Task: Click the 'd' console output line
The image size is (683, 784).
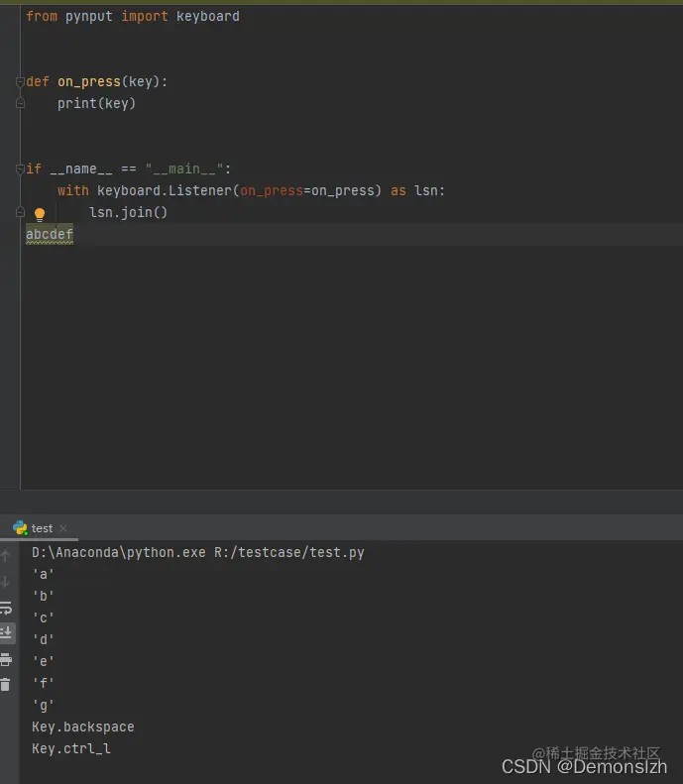Action: point(43,639)
